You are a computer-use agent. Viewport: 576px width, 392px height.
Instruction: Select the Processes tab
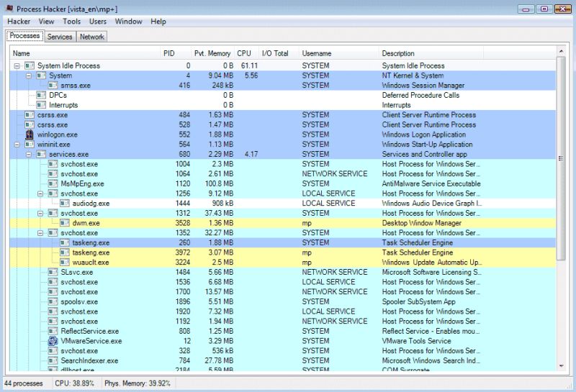click(x=24, y=36)
